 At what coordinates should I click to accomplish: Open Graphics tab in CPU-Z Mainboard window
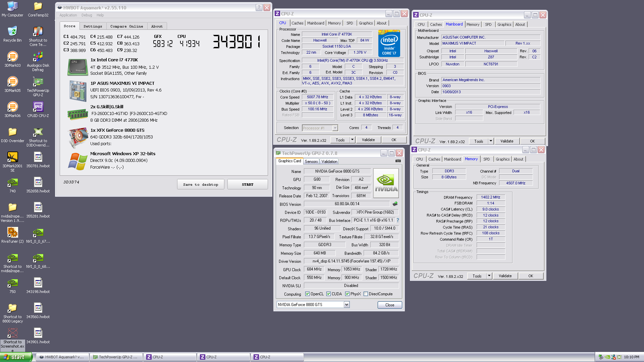tap(504, 24)
